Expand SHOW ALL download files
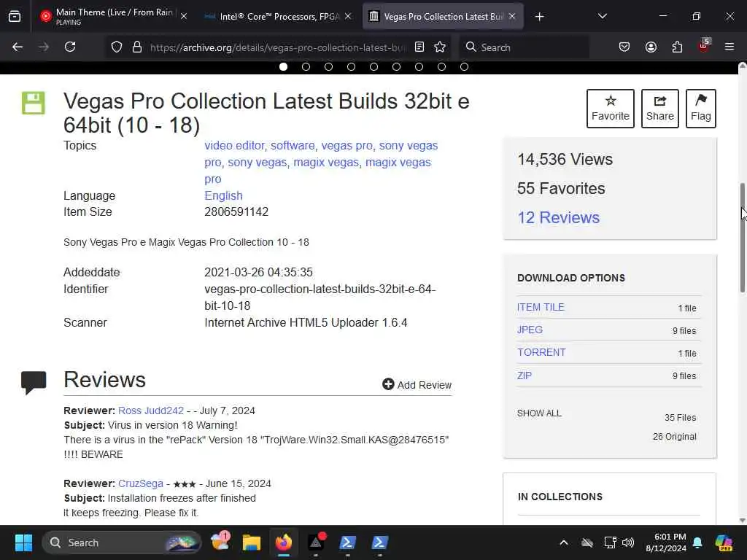This screenshot has width=747, height=560. [539, 413]
